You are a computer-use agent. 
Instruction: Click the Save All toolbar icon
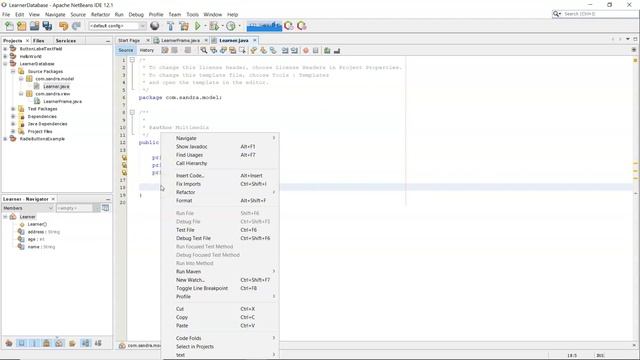point(47,26)
